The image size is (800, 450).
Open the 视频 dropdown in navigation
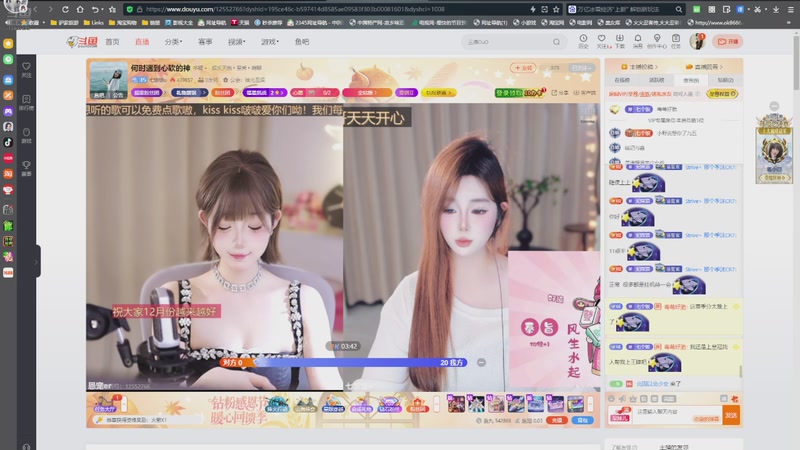[x=236, y=42]
